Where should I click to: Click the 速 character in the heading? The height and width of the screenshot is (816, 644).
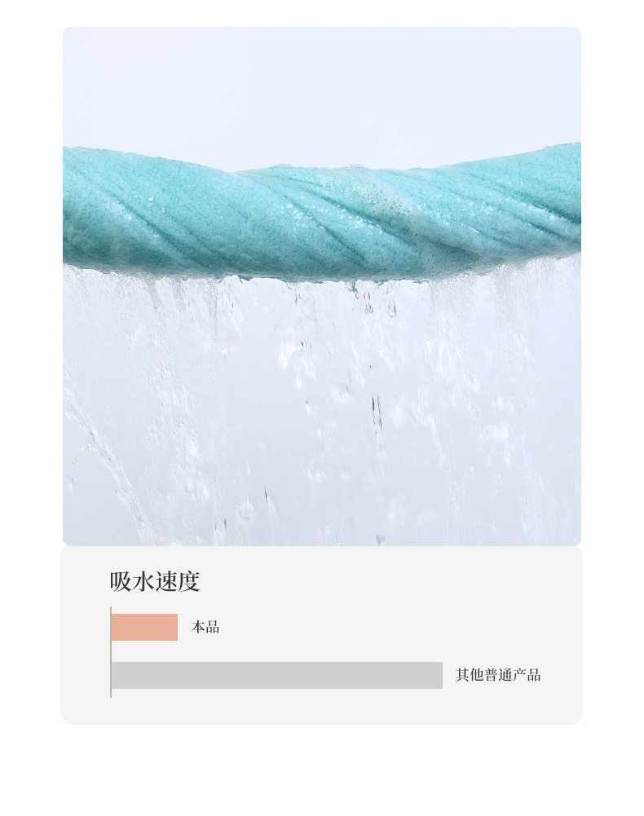[x=166, y=581]
